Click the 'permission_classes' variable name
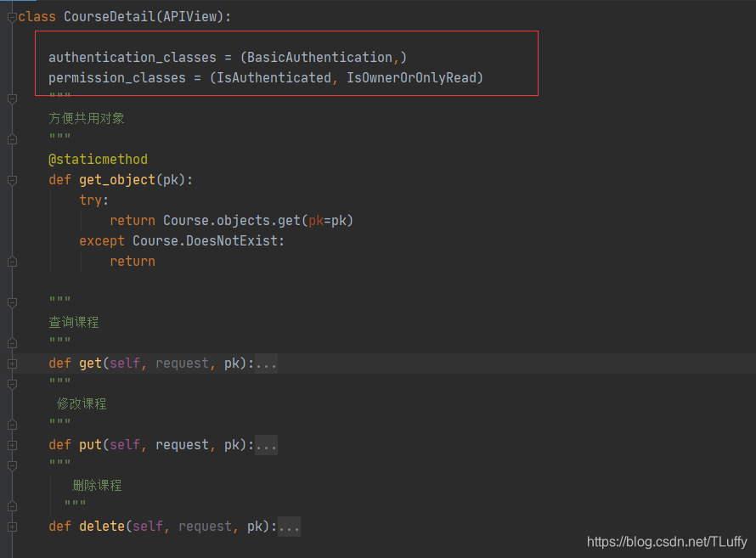756x558 pixels. [117, 78]
